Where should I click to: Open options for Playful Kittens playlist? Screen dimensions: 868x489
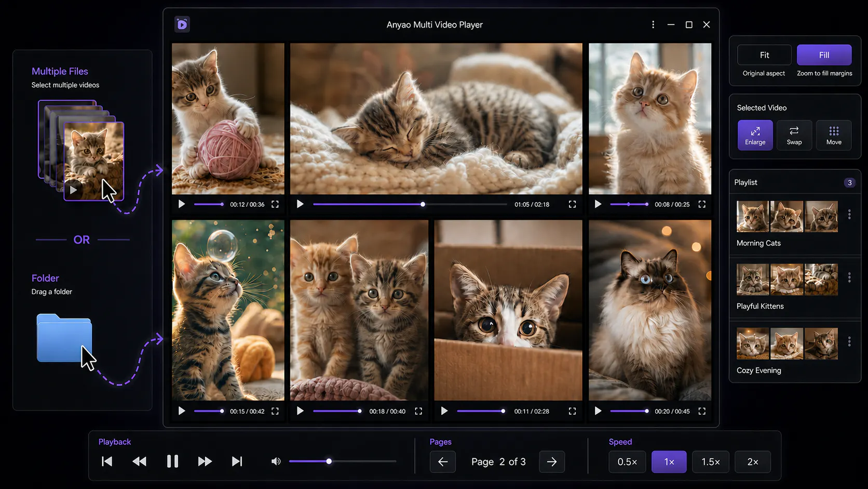coord(849,277)
